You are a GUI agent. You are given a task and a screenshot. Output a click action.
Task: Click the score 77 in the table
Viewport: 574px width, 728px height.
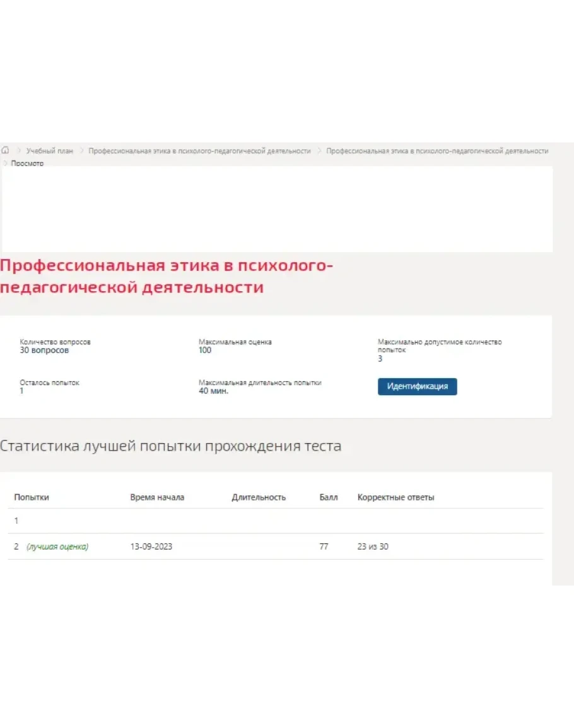[x=324, y=546]
